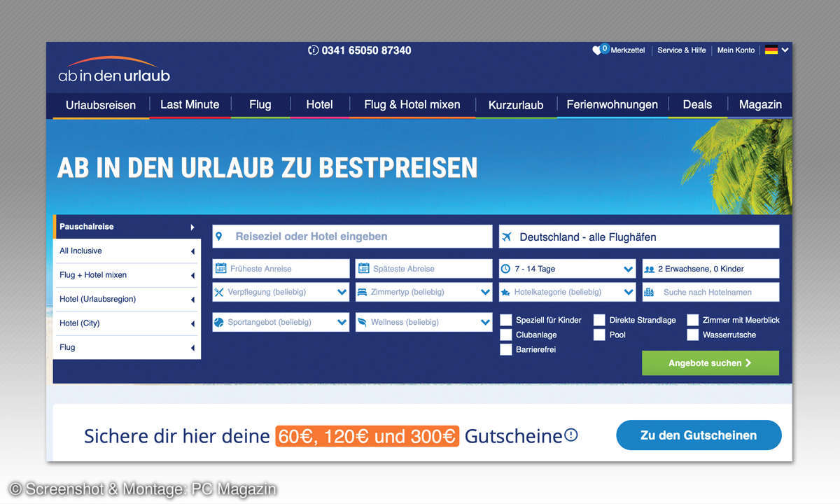
Task: Go to the Flug nav tab
Action: tap(260, 105)
